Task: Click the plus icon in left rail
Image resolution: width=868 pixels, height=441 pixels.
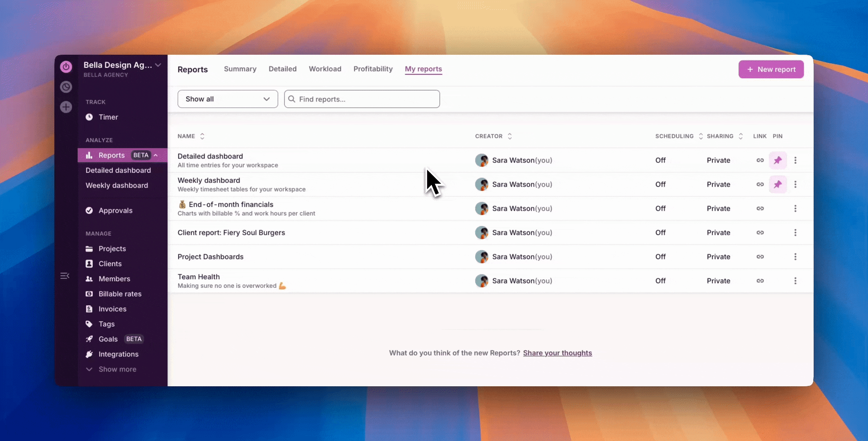Action: click(x=66, y=107)
